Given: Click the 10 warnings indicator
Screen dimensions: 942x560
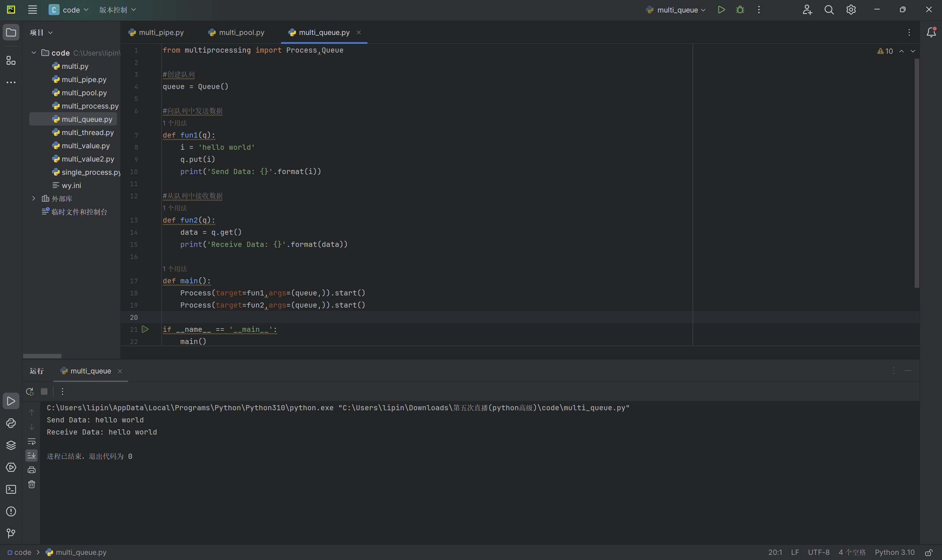Looking at the screenshot, I should click(x=885, y=51).
